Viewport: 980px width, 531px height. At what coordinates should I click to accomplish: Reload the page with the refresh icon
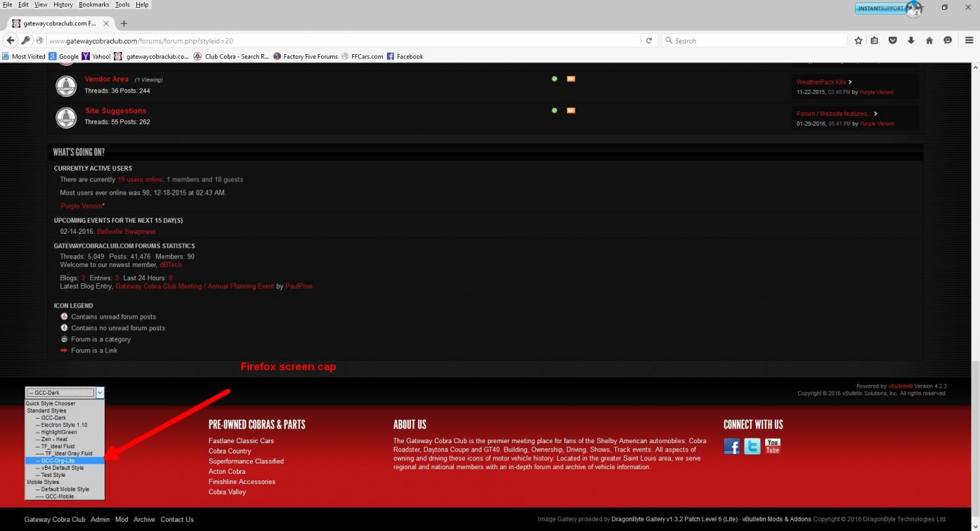pos(649,41)
